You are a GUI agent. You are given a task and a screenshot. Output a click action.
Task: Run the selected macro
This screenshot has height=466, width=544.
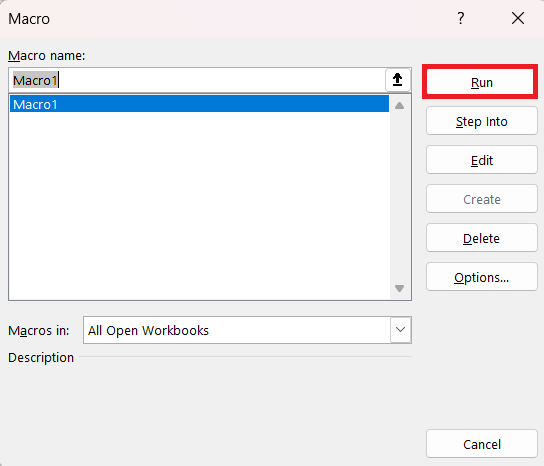pyautogui.click(x=482, y=83)
